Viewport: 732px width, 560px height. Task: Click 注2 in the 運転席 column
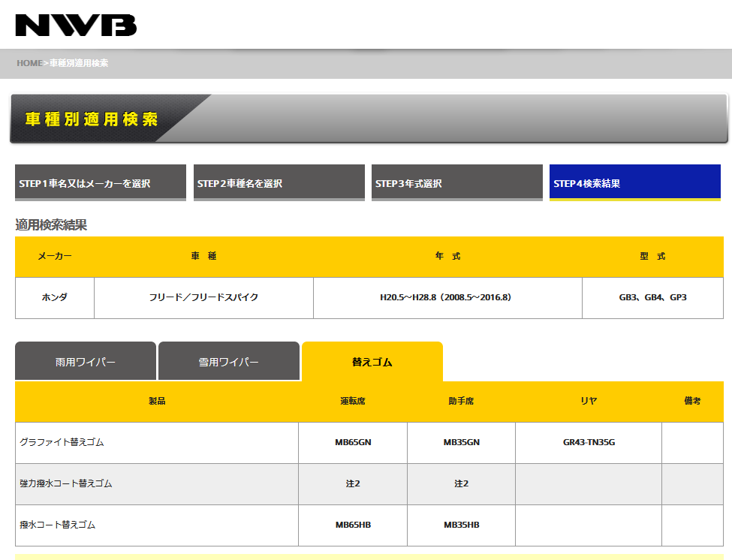tap(353, 484)
